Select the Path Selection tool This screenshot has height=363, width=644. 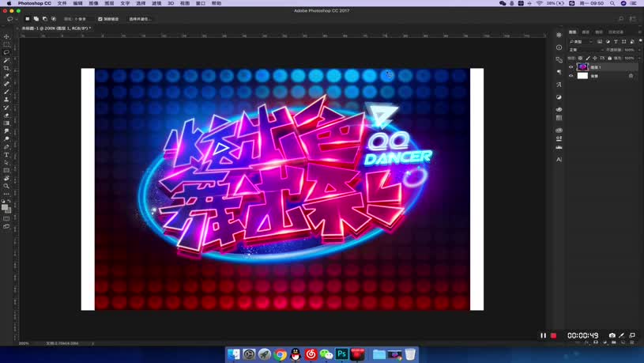click(6, 162)
